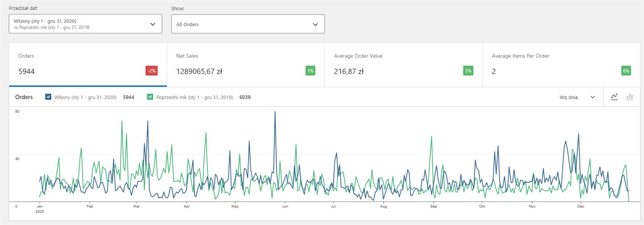Click the -2% orders change badge
Viewport: 644px width, 225px height.
tap(151, 71)
